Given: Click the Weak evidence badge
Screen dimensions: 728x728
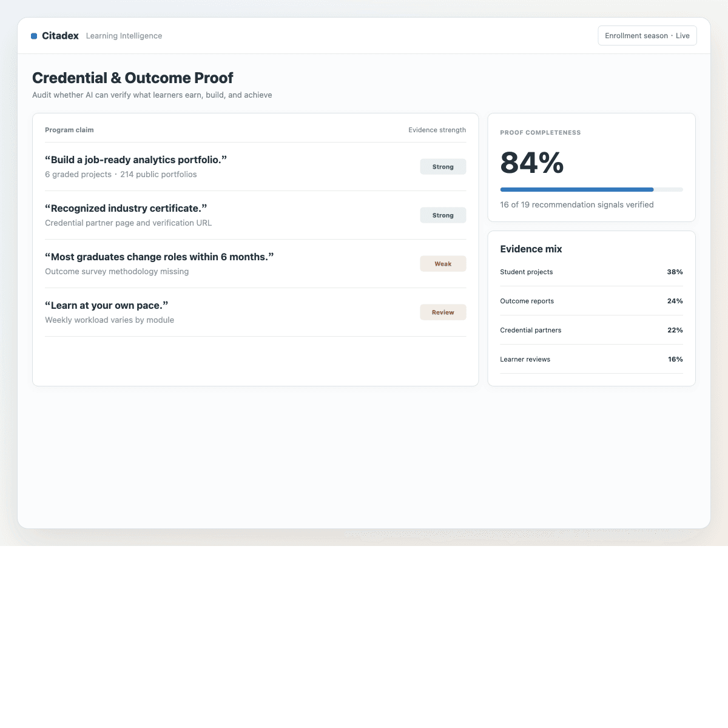Looking at the screenshot, I should click(443, 264).
